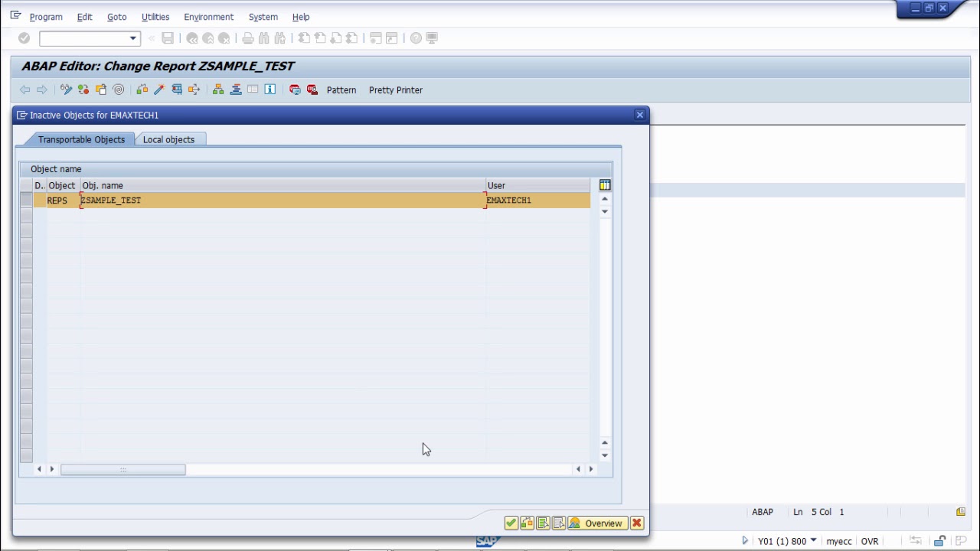The image size is (980, 551).
Task: Click the Object column header
Action: tap(63, 185)
